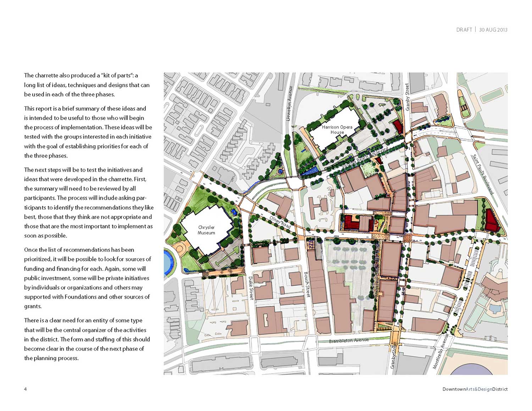Click the paragraph starting "Once the list"
The width and height of the screenshot is (532, 411).
(87, 278)
